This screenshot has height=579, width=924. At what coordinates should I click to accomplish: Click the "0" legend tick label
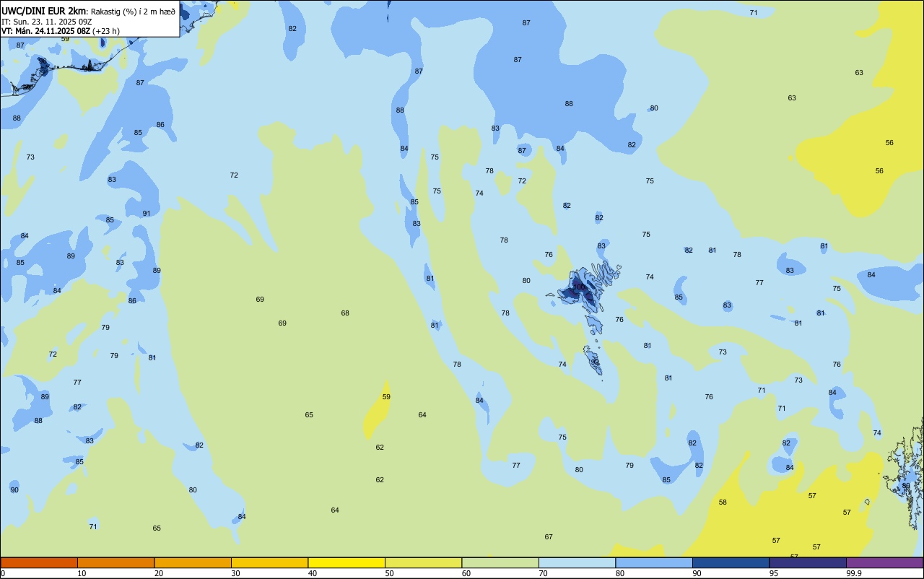(x=3, y=573)
